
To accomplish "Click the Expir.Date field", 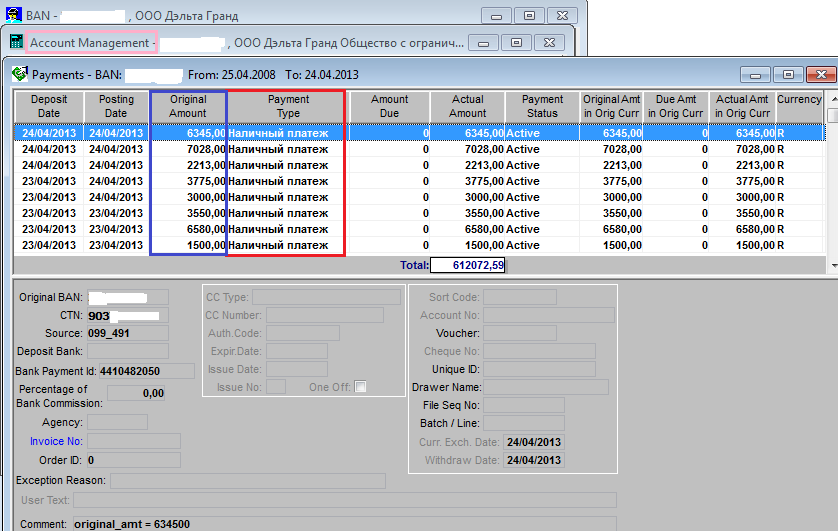I will (x=297, y=351).
